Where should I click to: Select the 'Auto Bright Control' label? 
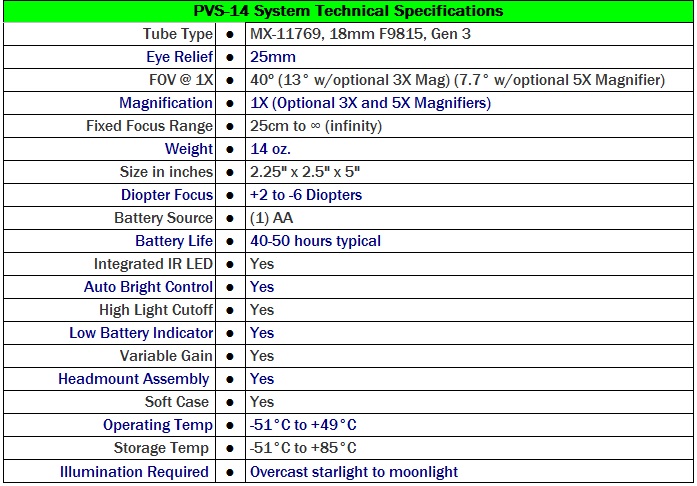(148, 287)
